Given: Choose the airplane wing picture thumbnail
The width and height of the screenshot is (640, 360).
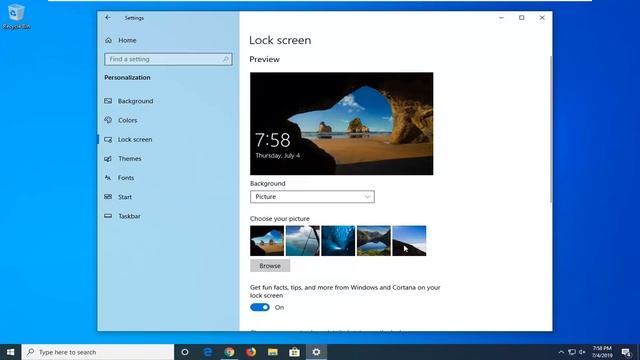Looking at the screenshot, I should point(302,241).
